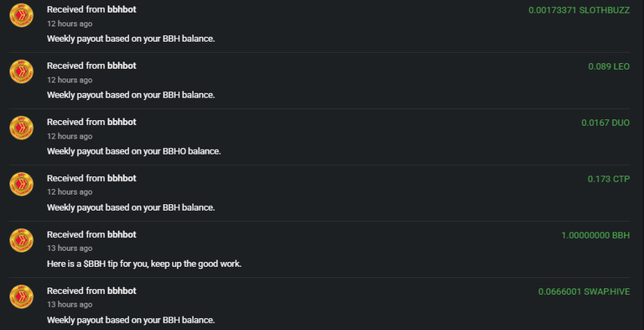
Task: Open bbhbot profile link in BBH tip row
Action: pyautogui.click(x=122, y=234)
